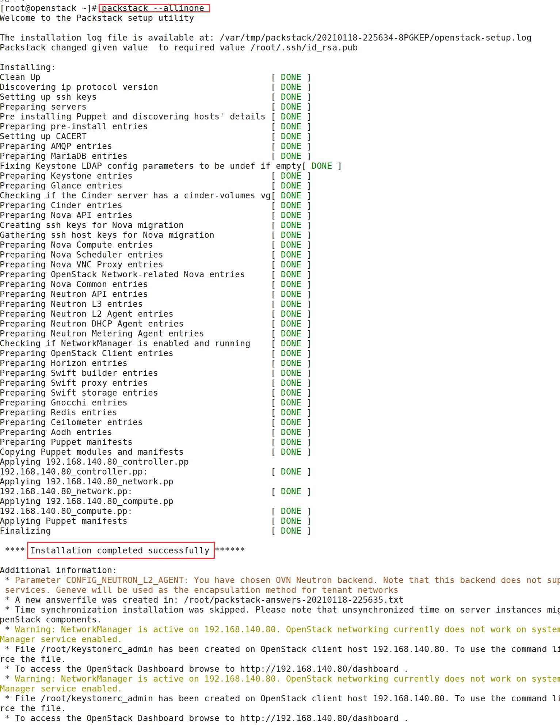This screenshot has width=560, height=728.
Task: Click 'Preparing Keystone entries' line
Action: point(66,176)
